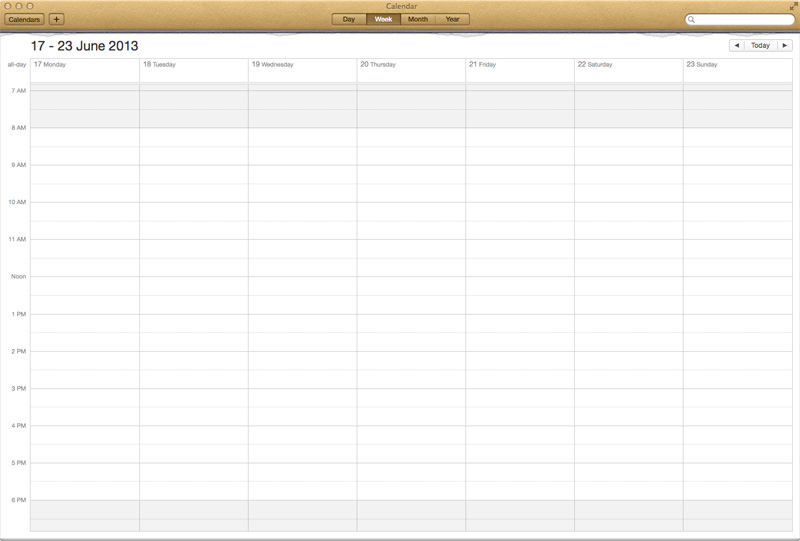Click the 7 AM time label
800x541 pixels.
click(x=19, y=91)
